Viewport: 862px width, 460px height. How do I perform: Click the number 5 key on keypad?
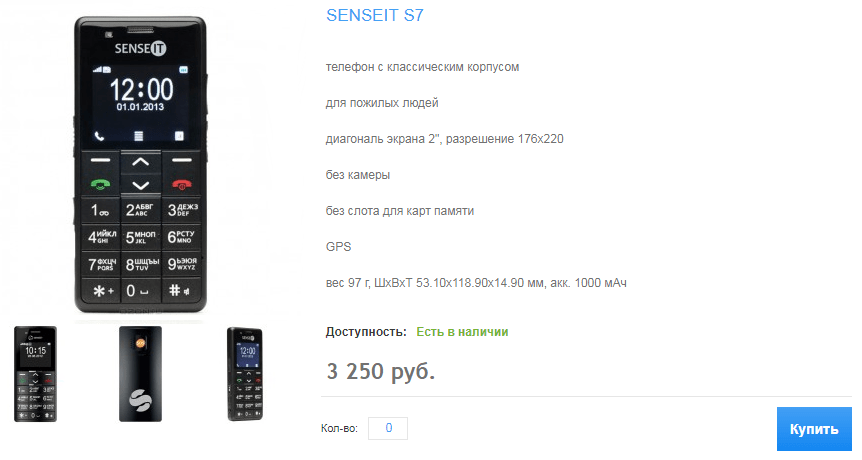click(x=141, y=237)
